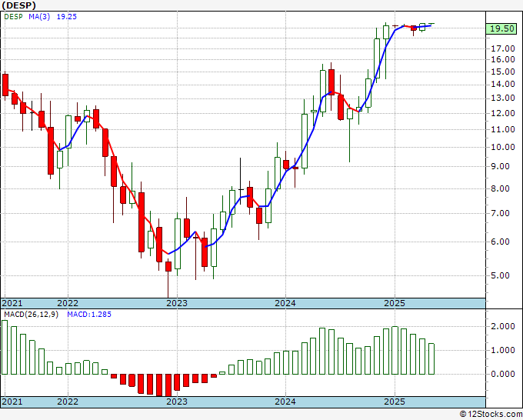Click the 12.00 price axis label

click(x=503, y=113)
